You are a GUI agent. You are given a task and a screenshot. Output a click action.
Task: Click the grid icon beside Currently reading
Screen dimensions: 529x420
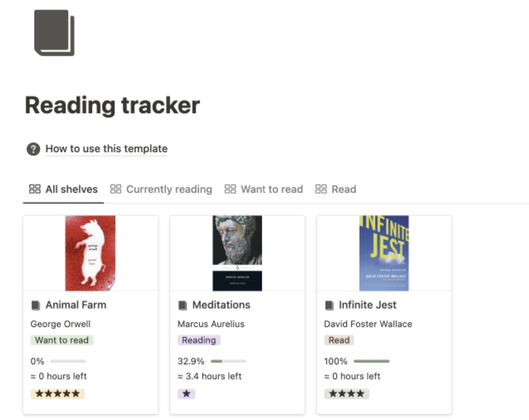coord(115,189)
